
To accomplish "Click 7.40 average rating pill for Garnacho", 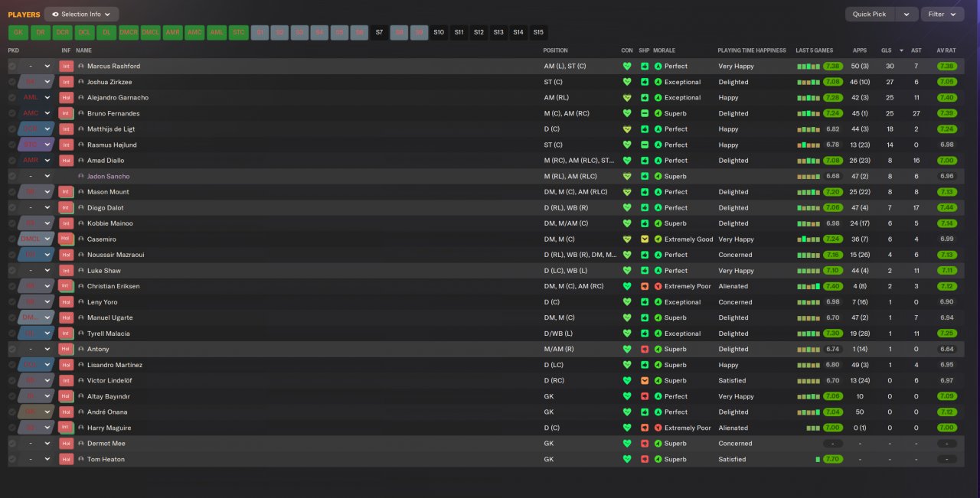I will (x=947, y=98).
